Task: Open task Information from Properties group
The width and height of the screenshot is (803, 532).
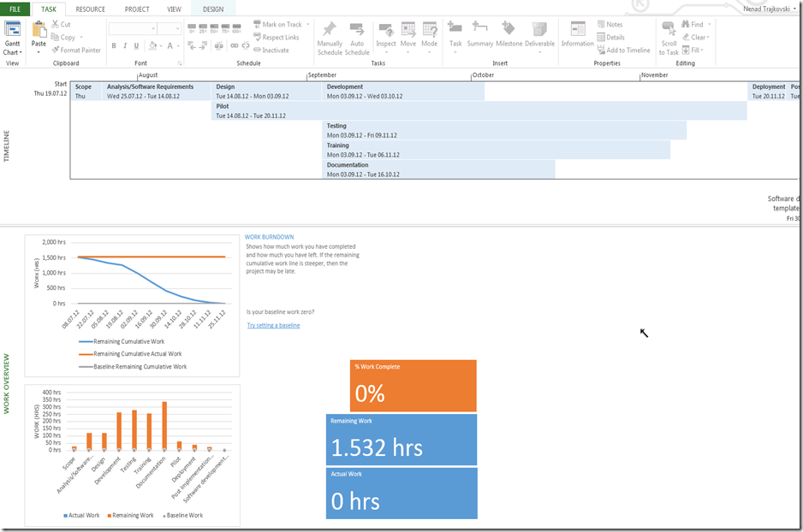Action: tap(577, 31)
